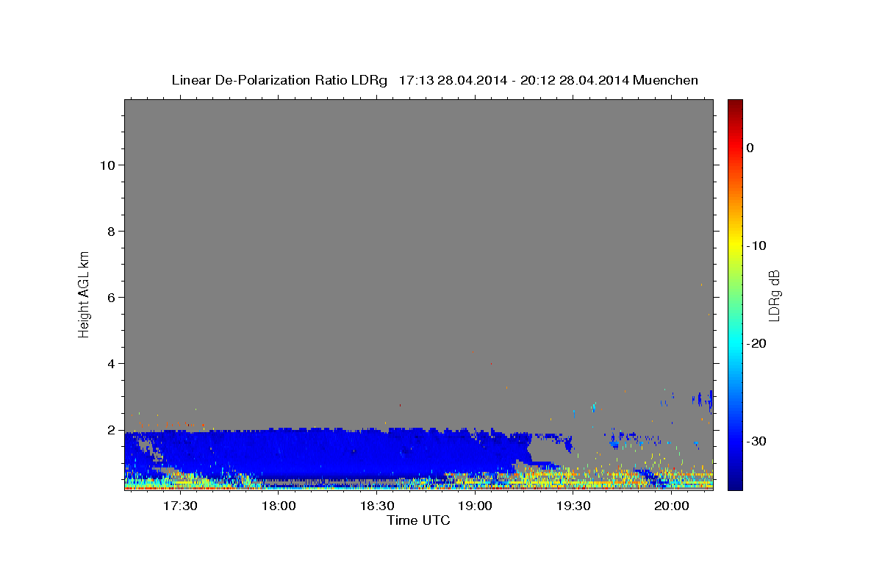Viewport: 882px width, 588px height.
Task: Select the 18:00 time tick label
Action: 279,506
